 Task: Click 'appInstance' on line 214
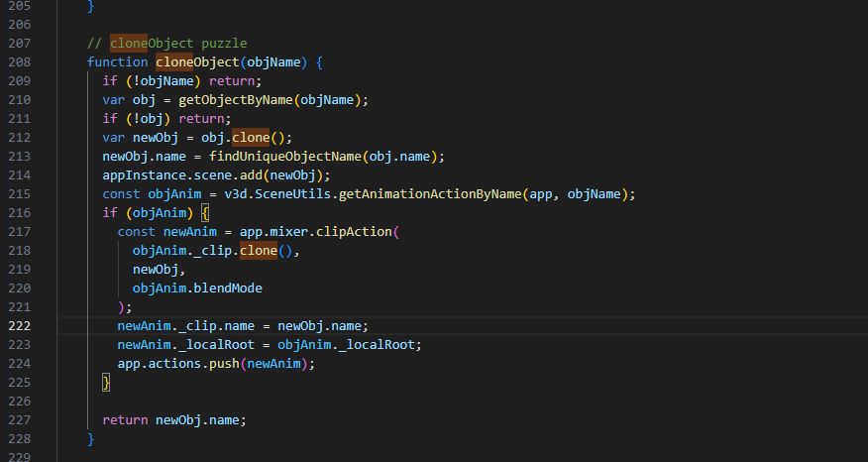click(x=144, y=175)
